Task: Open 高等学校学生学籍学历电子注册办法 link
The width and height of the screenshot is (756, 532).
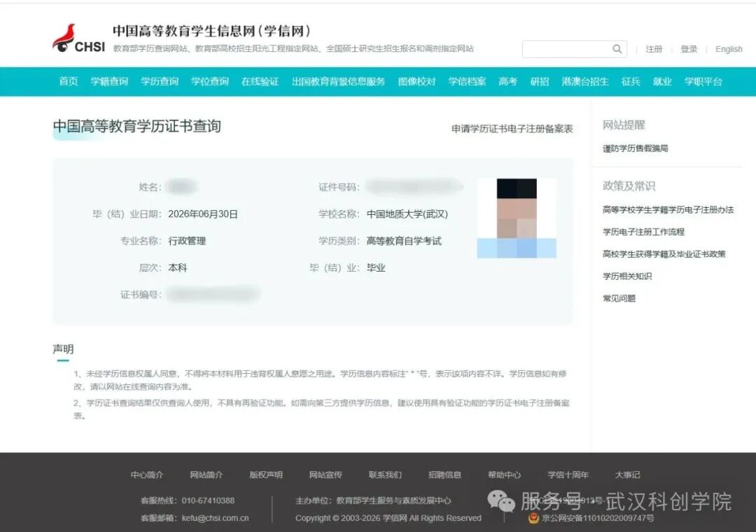Action: 668,209
